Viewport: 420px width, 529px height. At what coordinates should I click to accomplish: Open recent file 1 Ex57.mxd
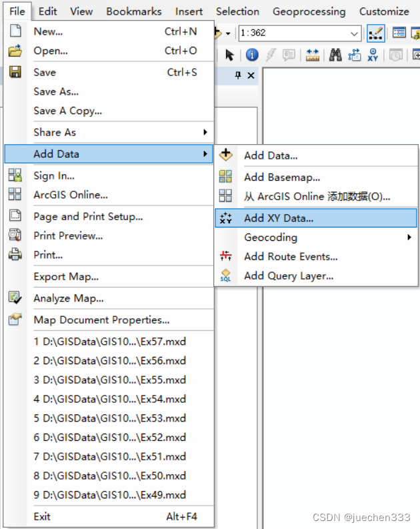[109, 342]
